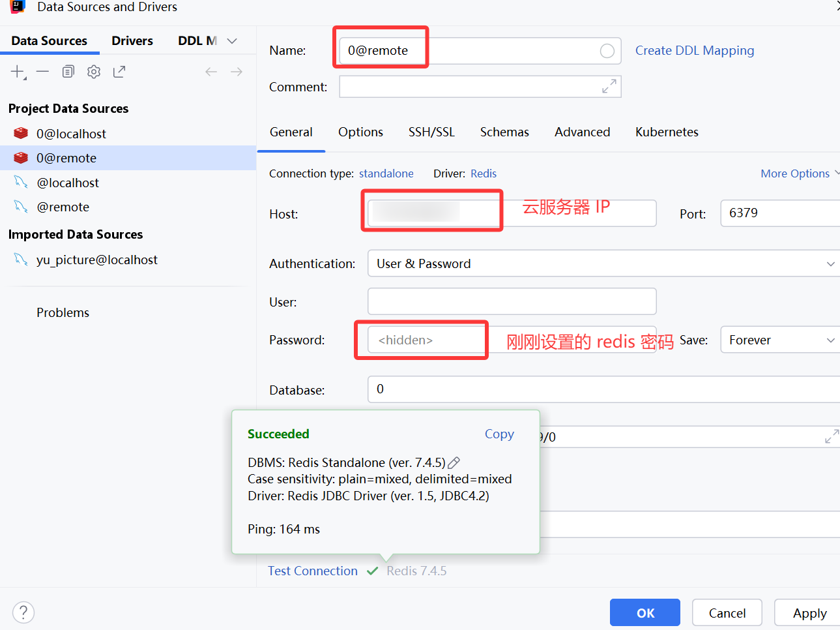This screenshot has height=630, width=840.
Task: Expand the Comment field with arrows icon
Action: [609, 87]
